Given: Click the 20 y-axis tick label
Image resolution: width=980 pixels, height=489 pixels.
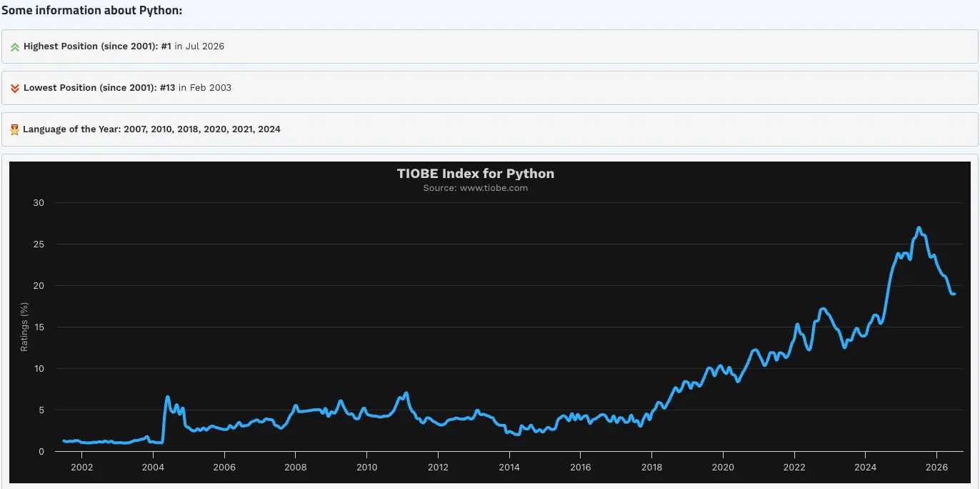Looking at the screenshot, I should pyautogui.click(x=39, y=286).
